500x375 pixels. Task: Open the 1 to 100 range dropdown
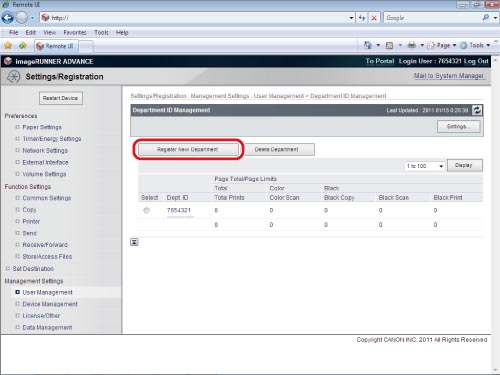[x=425, y=166]
